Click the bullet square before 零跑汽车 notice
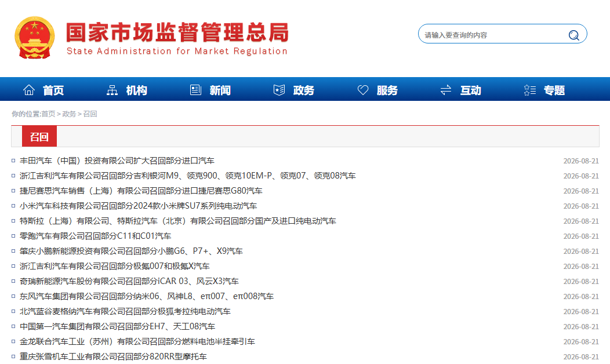The image size is (610, 364). [x=13, y=236]
